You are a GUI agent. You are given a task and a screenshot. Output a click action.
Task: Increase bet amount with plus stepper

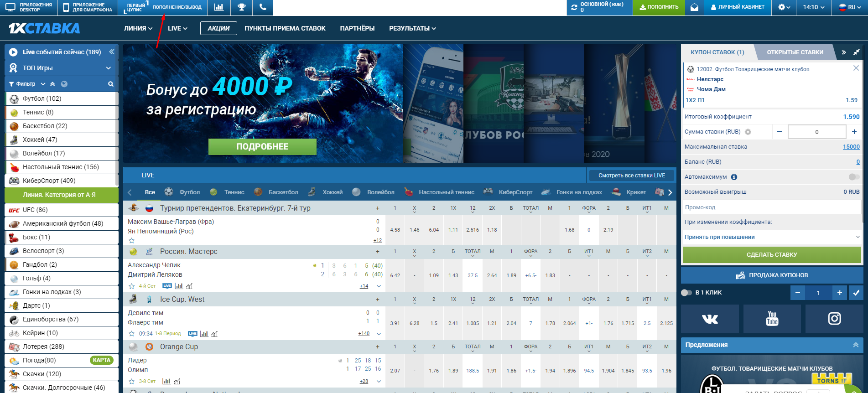pos(854,132)
